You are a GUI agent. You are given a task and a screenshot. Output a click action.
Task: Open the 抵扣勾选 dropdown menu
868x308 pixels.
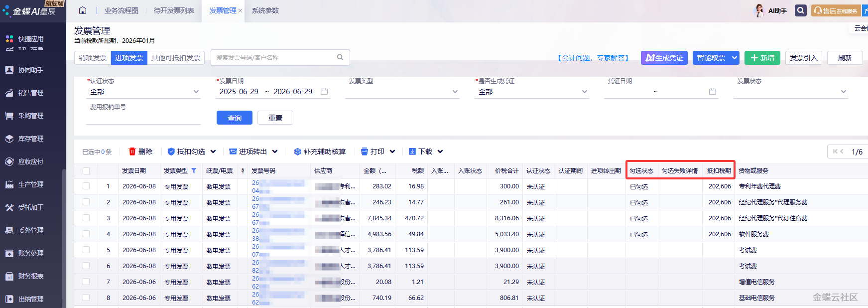pyautogui.click(x=213, y=152)
